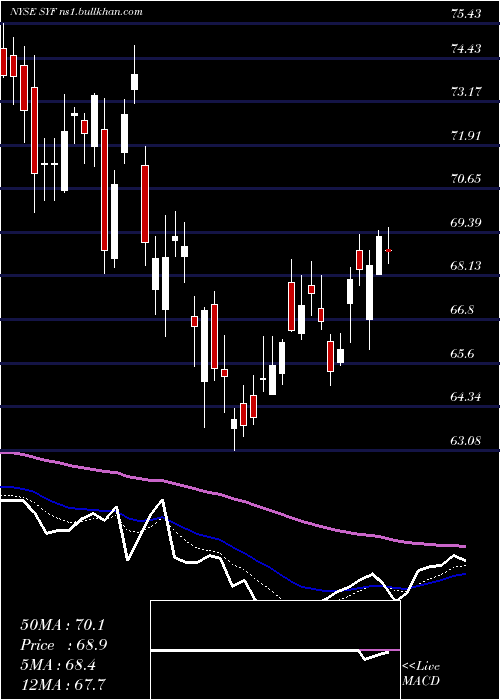Click the last small red candlestick
This screenshot has width=500, height=700.
click(388, 250)
